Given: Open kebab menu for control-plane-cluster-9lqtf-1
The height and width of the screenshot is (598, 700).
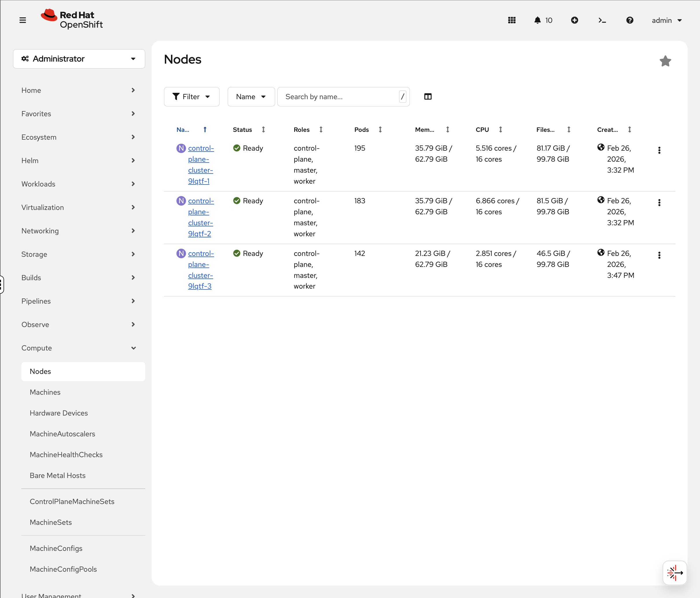Looking at the screenshot, I should [x=659, y=150].
